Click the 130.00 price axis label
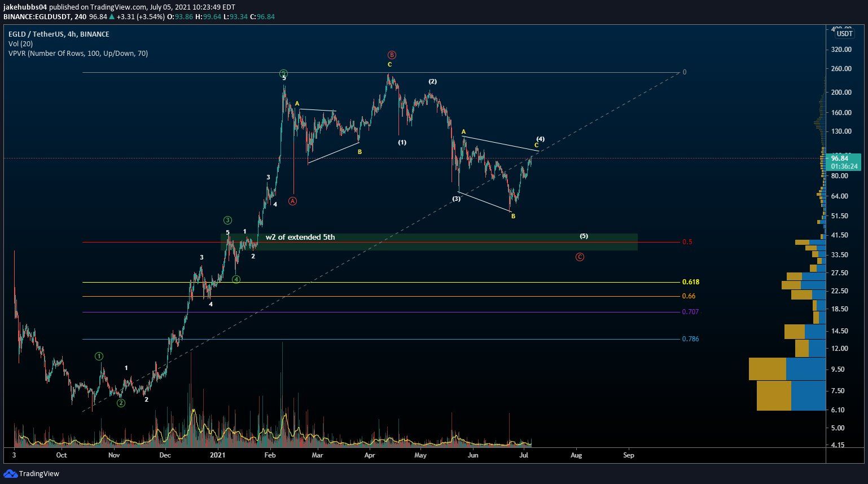This screenshot has width=868, height=484. [x=841, y=131]
